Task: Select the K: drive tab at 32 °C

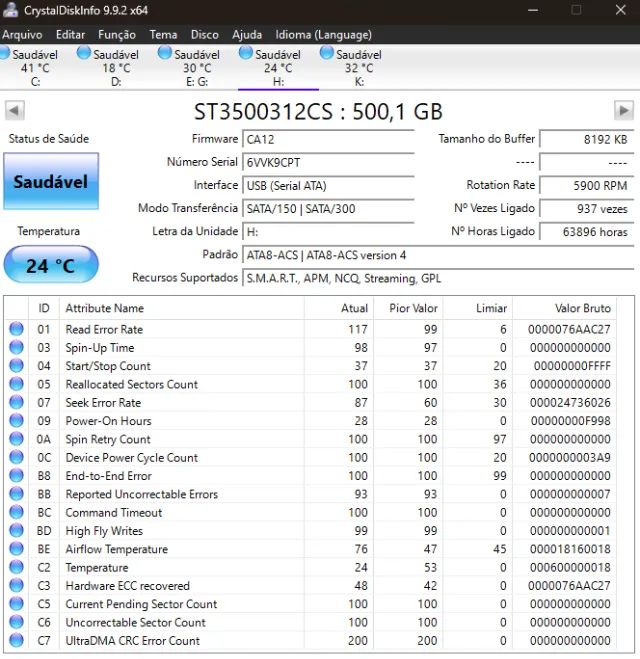Action: (x=358, y=67)
